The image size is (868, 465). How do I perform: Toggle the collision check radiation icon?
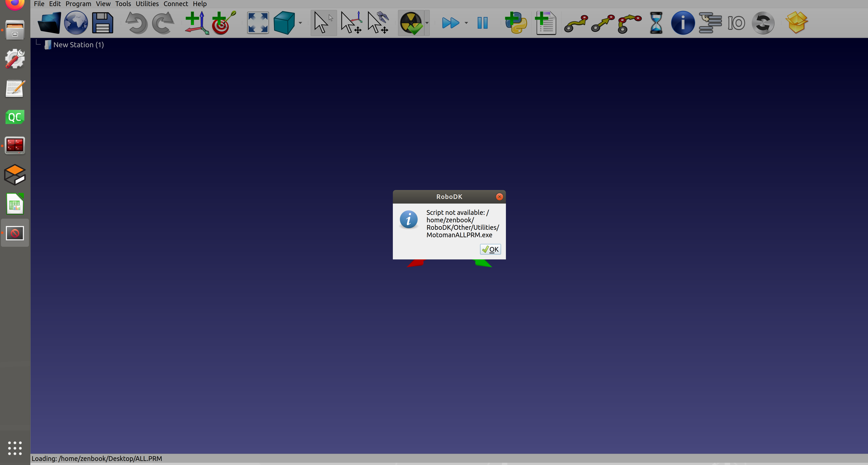tap(411, 23)
